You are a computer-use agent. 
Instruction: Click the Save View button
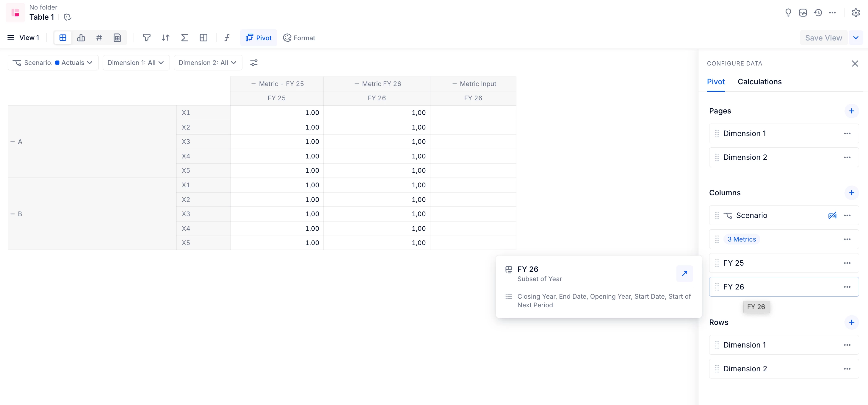823,38
